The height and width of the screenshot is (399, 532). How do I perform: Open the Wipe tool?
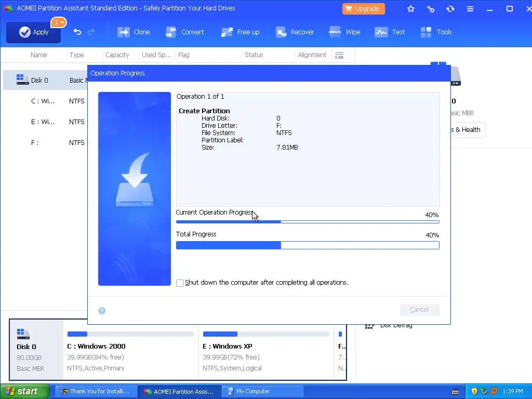(x=344, y=32)
